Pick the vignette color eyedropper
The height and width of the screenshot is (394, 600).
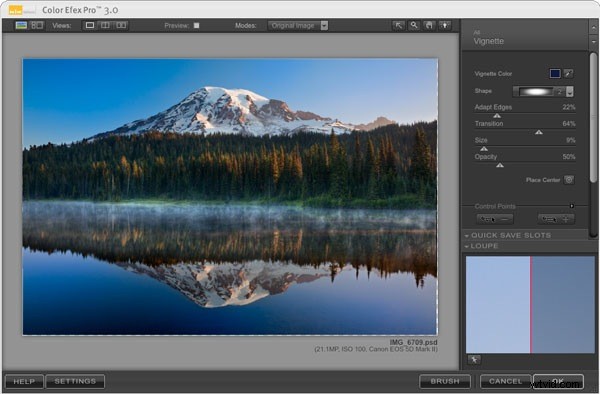(x=569, y=73)
